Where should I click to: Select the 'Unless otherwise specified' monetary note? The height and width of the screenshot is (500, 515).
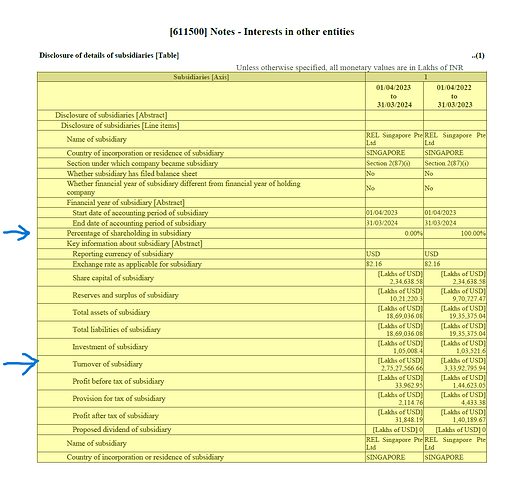(350, 67)
